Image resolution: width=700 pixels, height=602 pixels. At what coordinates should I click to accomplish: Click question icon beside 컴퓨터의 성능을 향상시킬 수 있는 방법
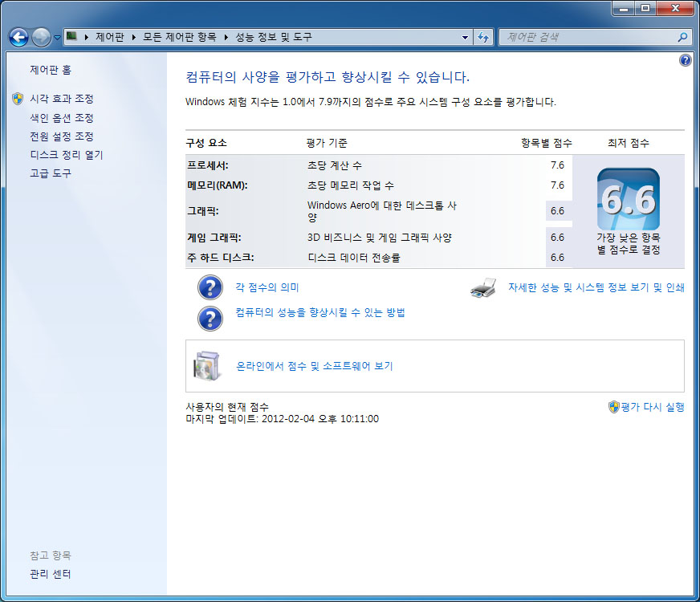(210, 319)
